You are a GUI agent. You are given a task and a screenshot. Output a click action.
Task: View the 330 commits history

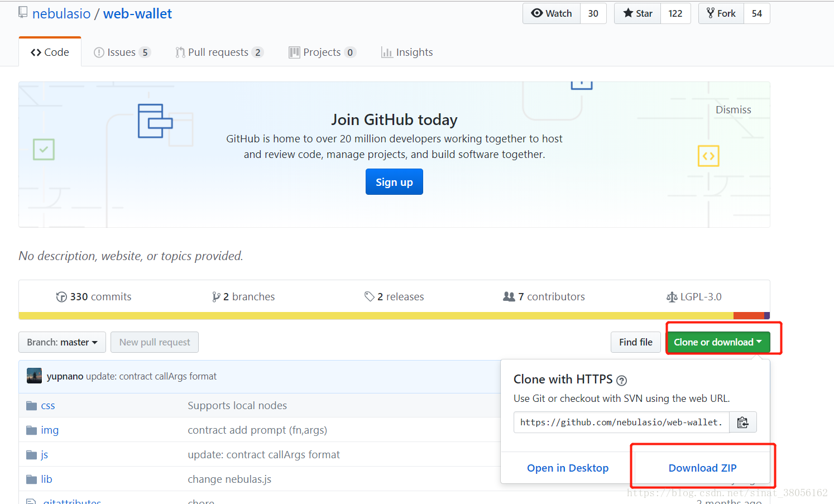[x=94, y=297]
